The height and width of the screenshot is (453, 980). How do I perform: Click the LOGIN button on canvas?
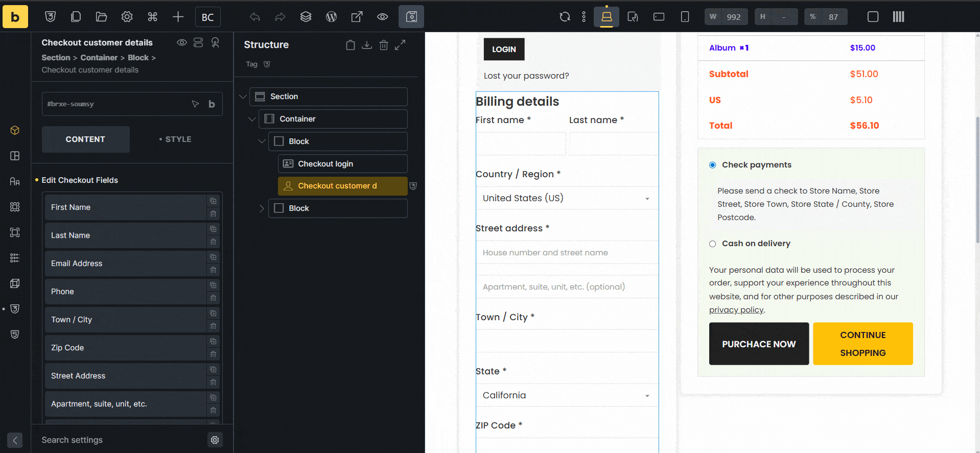click(x=504, y=49)
